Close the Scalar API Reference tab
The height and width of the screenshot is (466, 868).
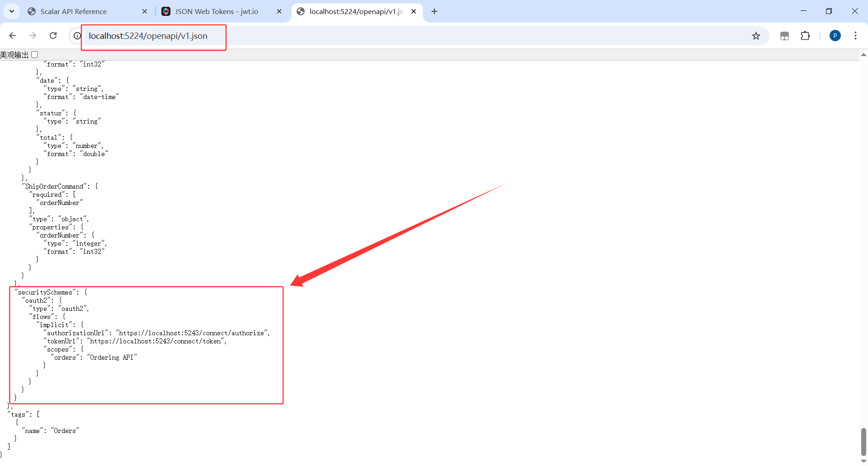click(x=145, y=11)
